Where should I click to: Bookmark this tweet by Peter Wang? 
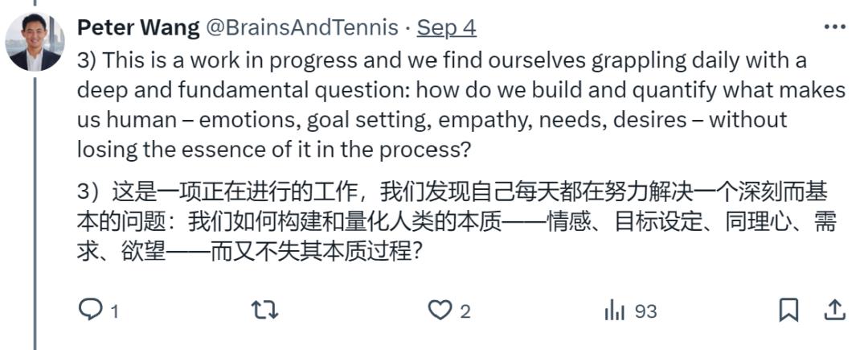point(788,310)
